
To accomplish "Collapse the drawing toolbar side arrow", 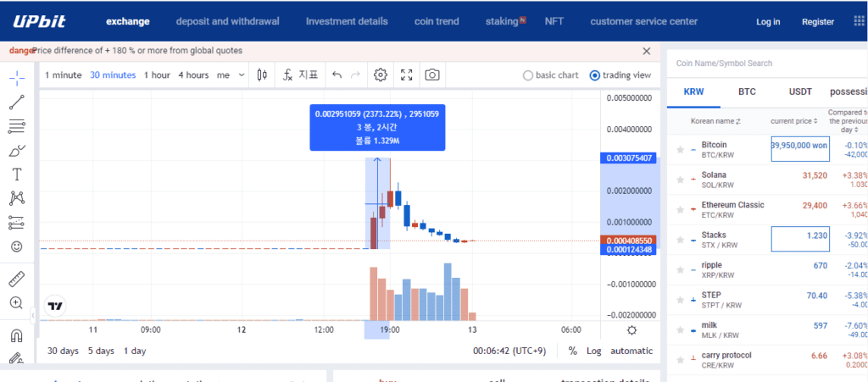I will click(33, 315).
